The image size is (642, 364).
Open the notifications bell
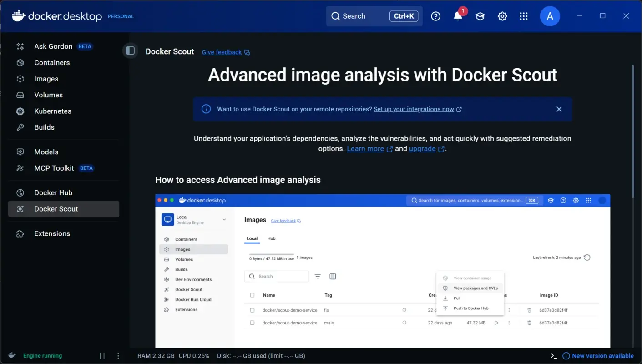[458, 16]
